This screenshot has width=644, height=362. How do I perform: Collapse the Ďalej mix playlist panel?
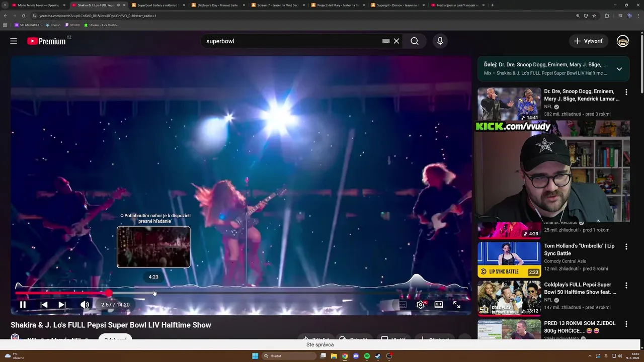[619, 69]
